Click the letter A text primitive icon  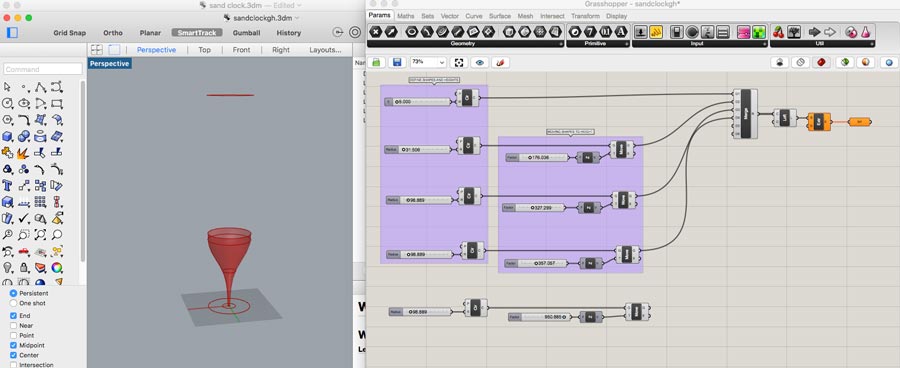620,32
